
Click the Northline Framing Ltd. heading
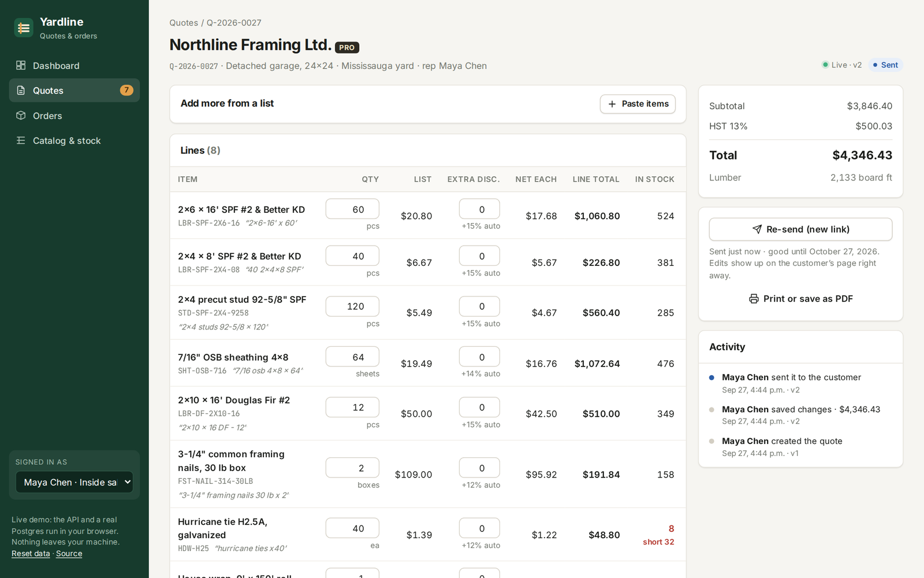(x=250, y=45)
